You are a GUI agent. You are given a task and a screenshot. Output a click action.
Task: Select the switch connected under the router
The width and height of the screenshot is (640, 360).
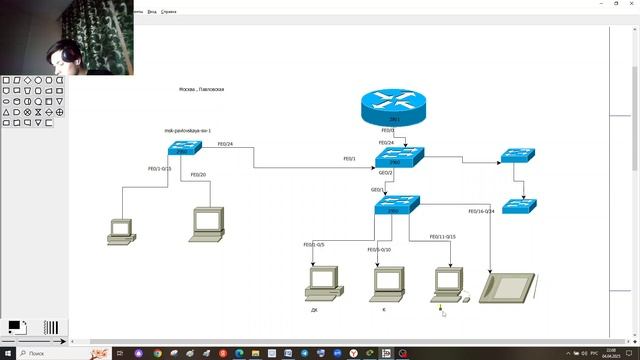coord(400,157)
